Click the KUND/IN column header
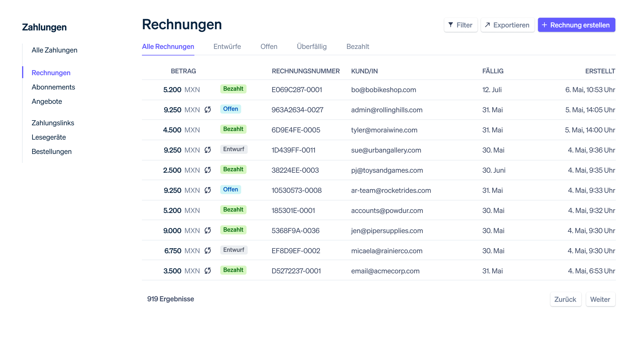Image resolution: width=644 pixels, height=355 pixels. [364, 71]
